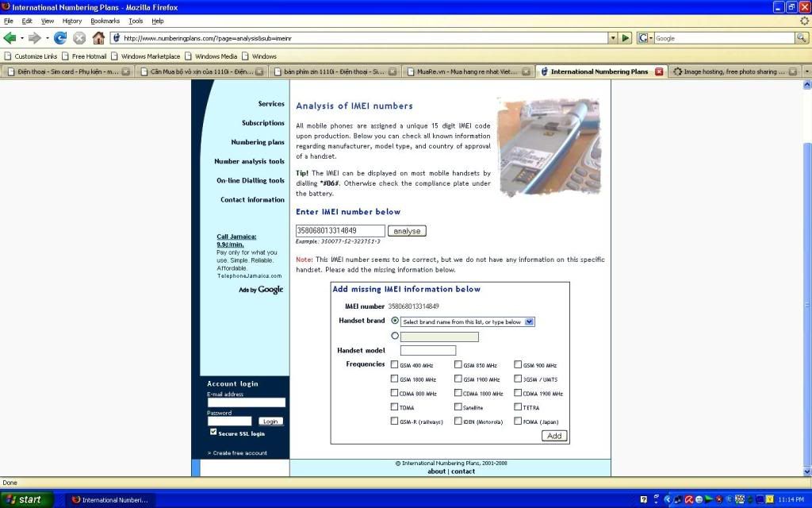Click the Password field
Viewport: 812px width, 508px height.
229,421
